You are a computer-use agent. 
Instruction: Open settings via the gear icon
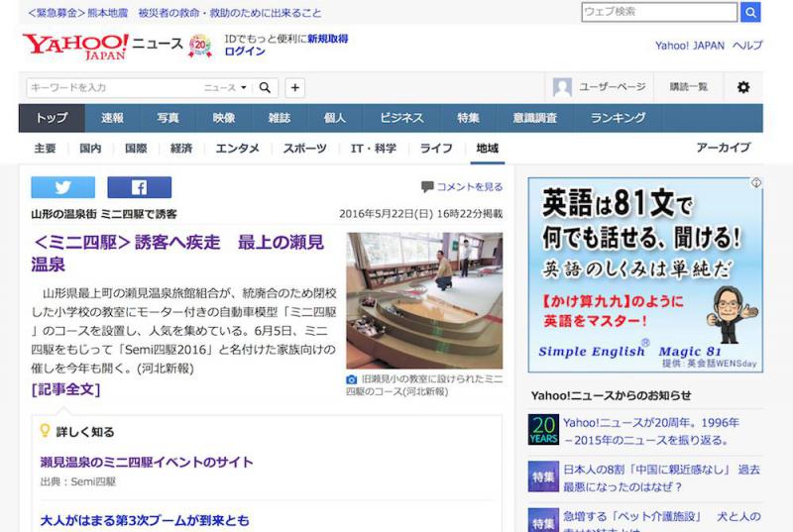coord(743,87)
